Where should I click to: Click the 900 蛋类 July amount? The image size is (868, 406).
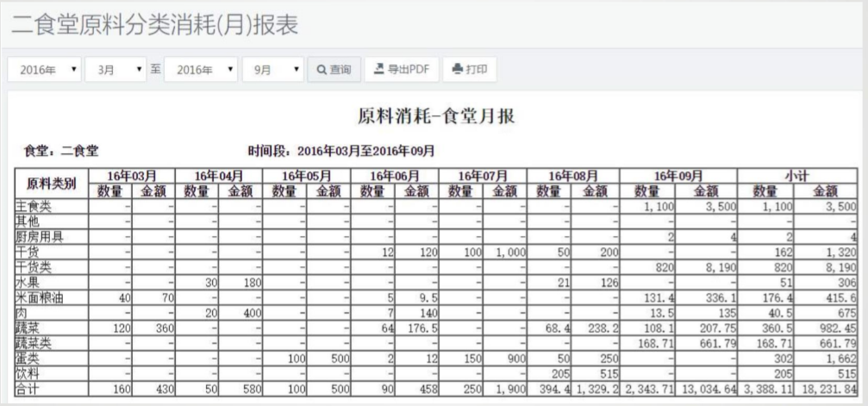(x=515, y=359)
